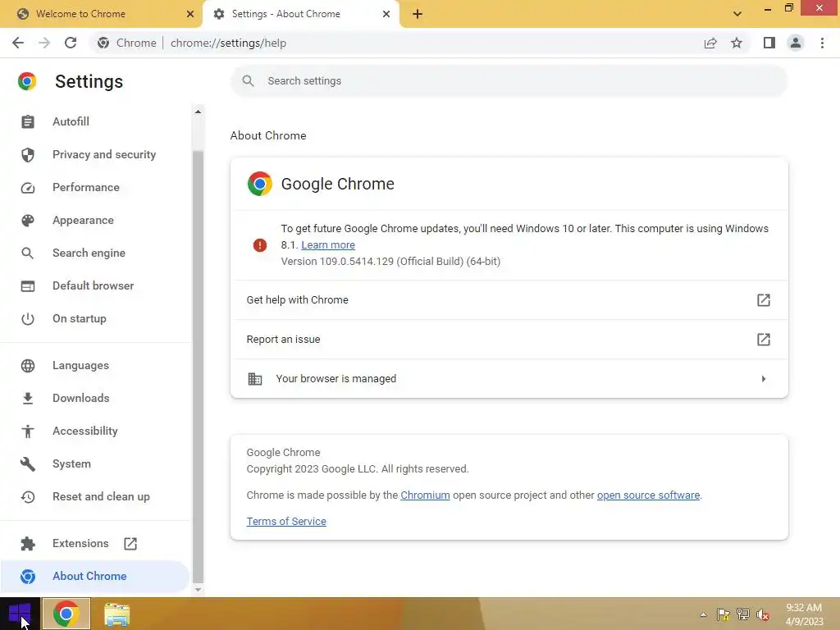Screen dimensions: 840x630
Task: Open the Appearance settings page
Action: (x=95, y=220)
